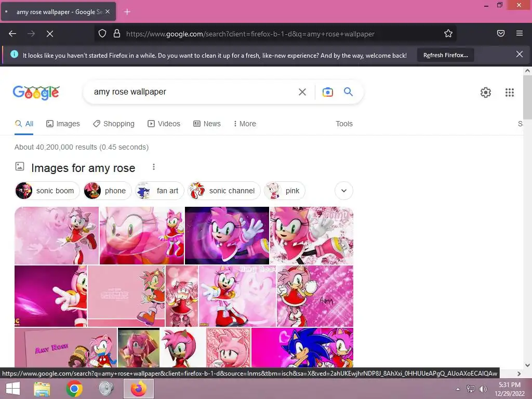Open the speaker app in taskbar

pyautogui.click(x=106, y=389)
